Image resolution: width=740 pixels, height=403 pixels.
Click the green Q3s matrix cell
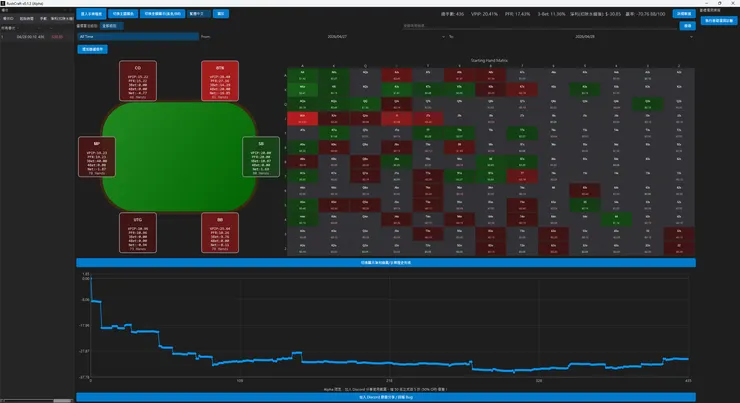648,104
